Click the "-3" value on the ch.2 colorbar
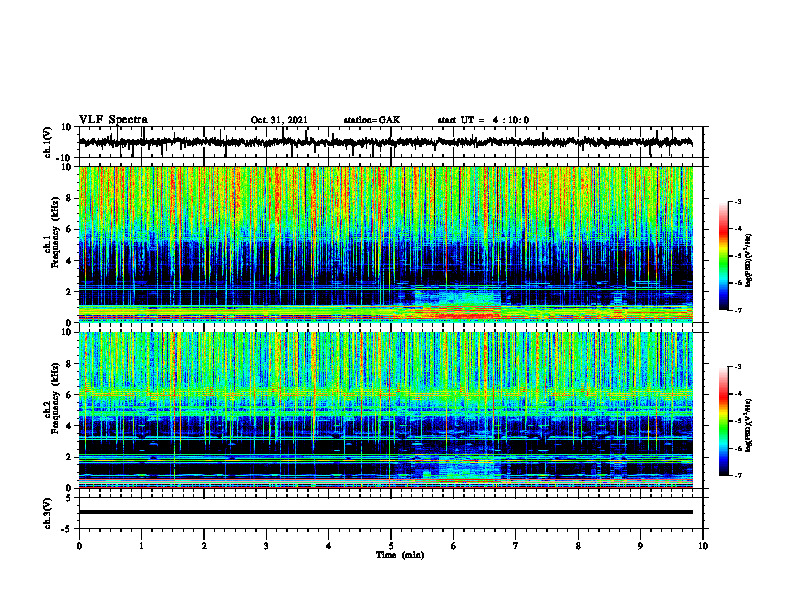 [x=737, y=367]
